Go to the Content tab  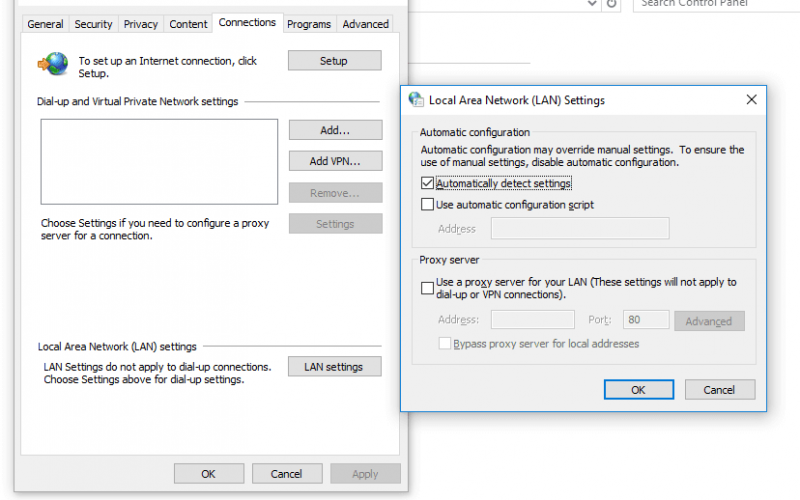point(188,24)
